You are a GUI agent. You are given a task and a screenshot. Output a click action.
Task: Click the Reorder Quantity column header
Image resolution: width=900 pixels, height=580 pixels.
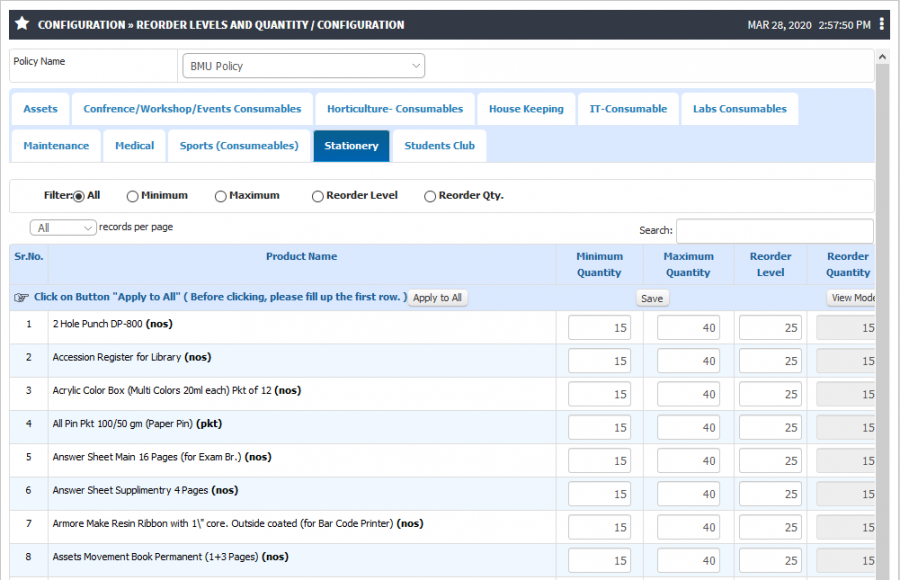tap(848, 265)
